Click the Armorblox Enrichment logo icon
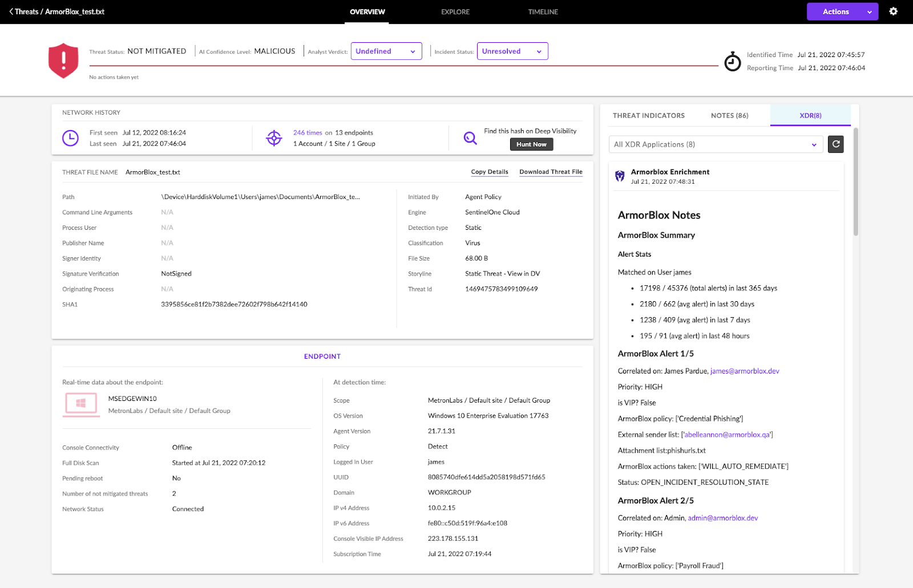 coord(620,176)
